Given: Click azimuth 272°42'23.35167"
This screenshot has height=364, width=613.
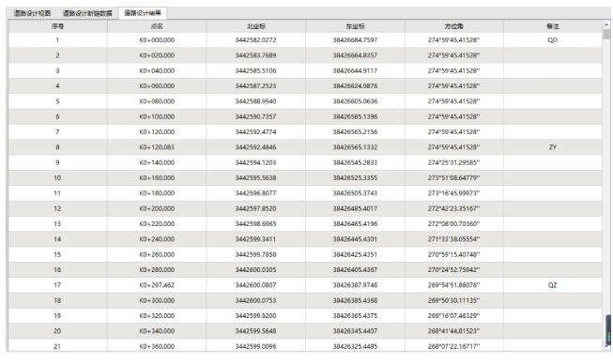Looking at the screenshot, I should pyautogui.click(x=454, y=208).
